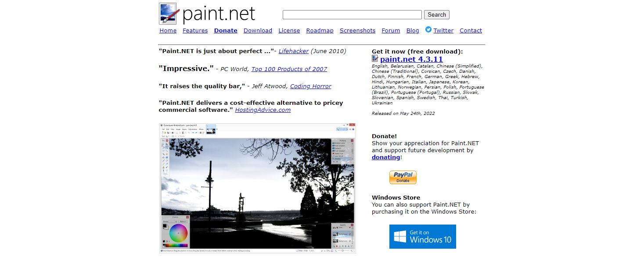Go to the Home page link

(x=168, y=31)
